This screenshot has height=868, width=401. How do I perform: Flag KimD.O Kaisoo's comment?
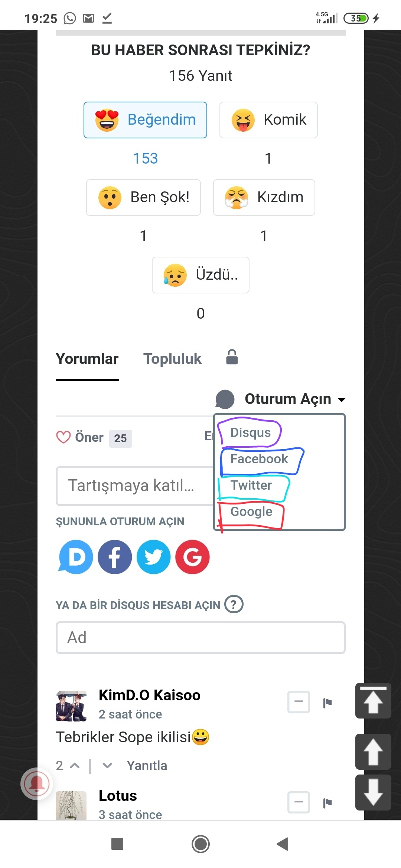click(327, 703)
